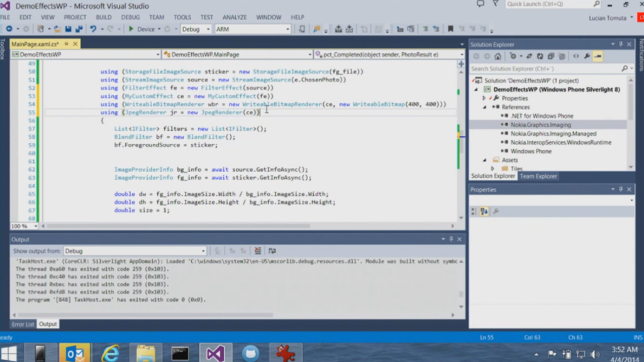
Task: Collapse All nodes in Solution Explorer
Action: 551,56
